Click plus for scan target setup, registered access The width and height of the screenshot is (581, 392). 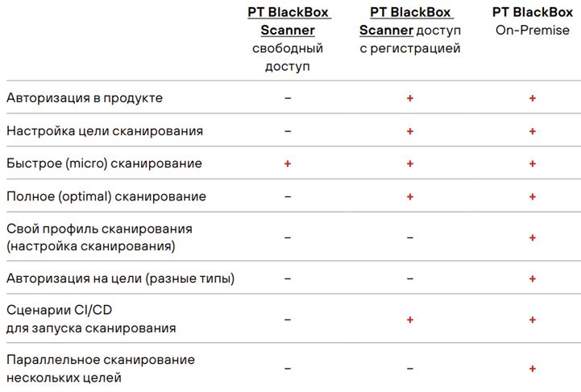click(410, 131)
